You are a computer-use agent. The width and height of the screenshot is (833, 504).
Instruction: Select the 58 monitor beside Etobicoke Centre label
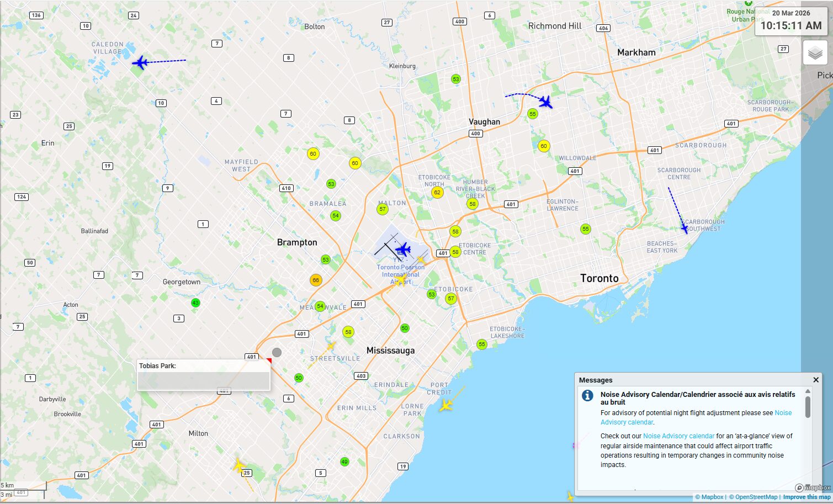pos(455,252)
